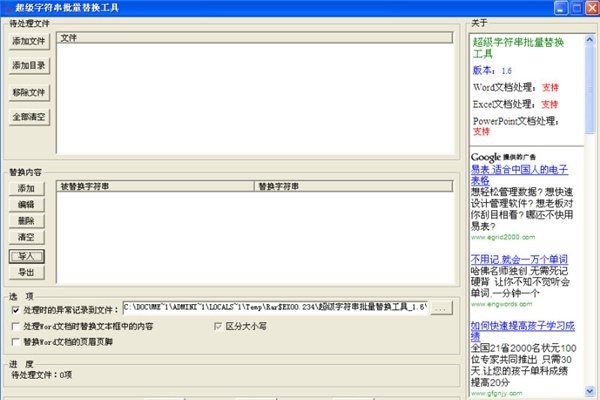600x400 pixels.
Task: Click the 编辑 button
Action: [26, 204]
